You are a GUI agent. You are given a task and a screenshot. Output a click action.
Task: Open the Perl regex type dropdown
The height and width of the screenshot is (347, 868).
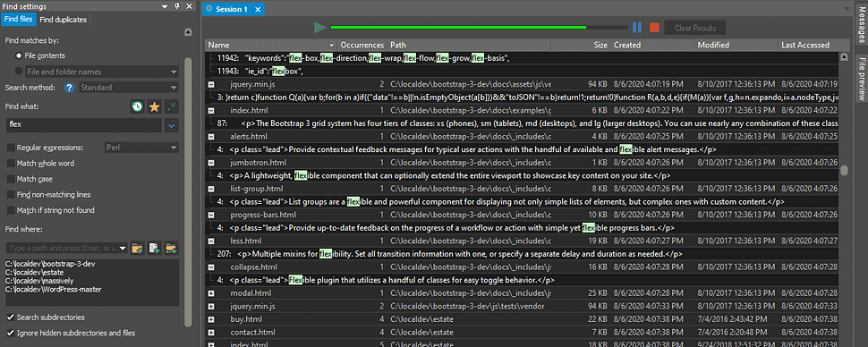[141, 148]
